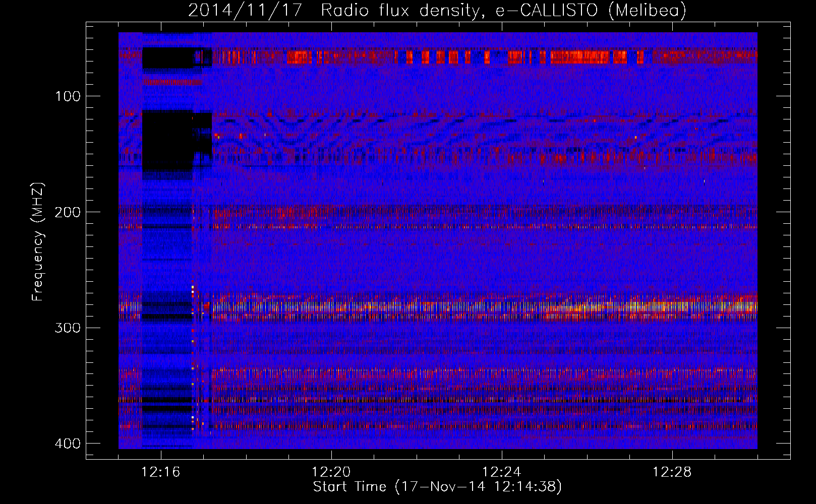The height and width of the screenshot is (504, 816).
Task: Click the plot title '2014/11/17 Radio flux density, e-CALLISTO (Melibea)'
Action: [x=437, y=10]
